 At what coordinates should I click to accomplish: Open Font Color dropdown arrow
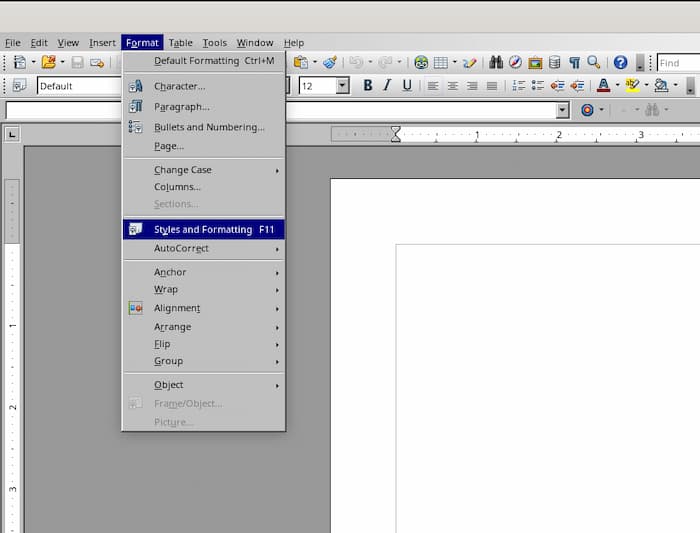click(617, 85)
